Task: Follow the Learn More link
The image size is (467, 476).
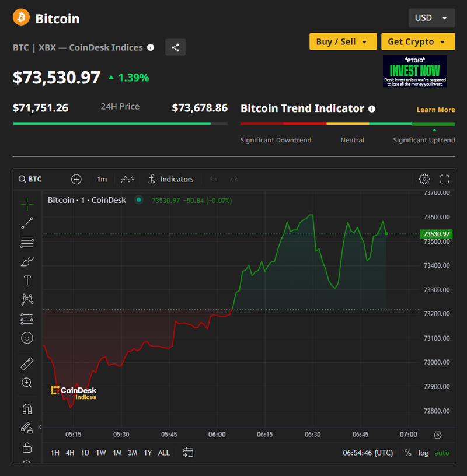Action: 435,110
